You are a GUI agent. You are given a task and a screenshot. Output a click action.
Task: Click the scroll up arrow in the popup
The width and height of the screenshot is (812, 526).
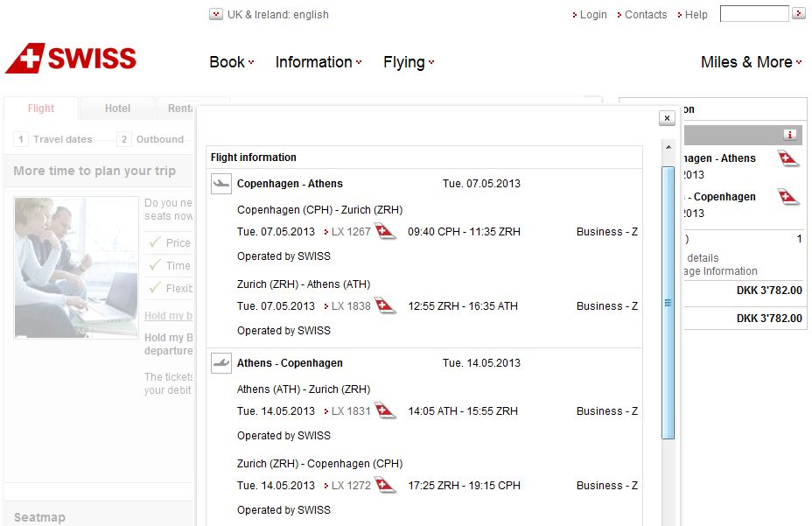668,147
